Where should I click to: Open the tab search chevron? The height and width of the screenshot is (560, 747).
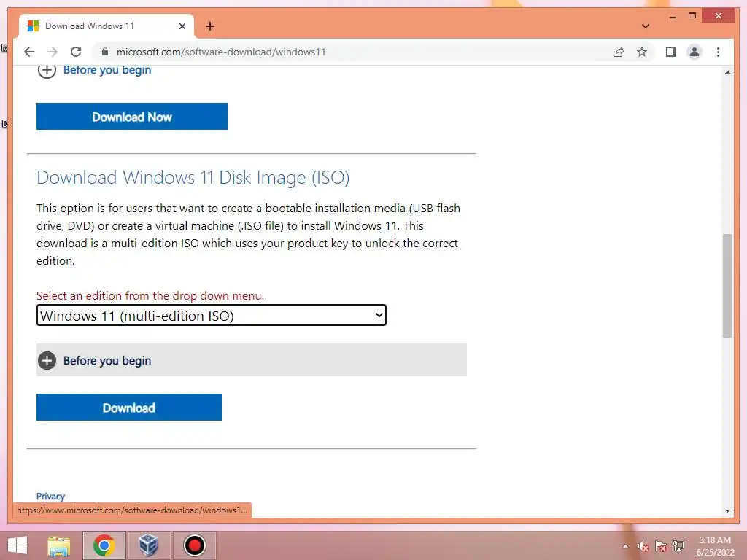click(645, 26)
